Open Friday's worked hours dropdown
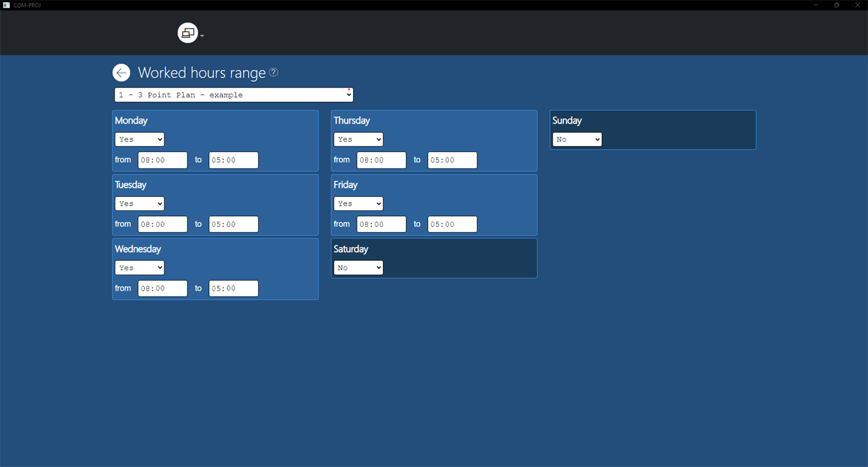 pos(358,203)
